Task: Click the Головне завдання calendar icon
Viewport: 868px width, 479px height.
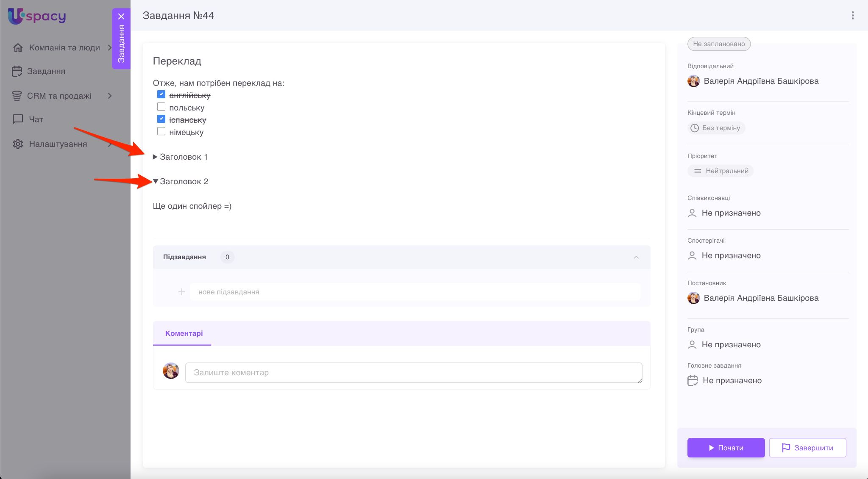Action: tap(692, 380)
